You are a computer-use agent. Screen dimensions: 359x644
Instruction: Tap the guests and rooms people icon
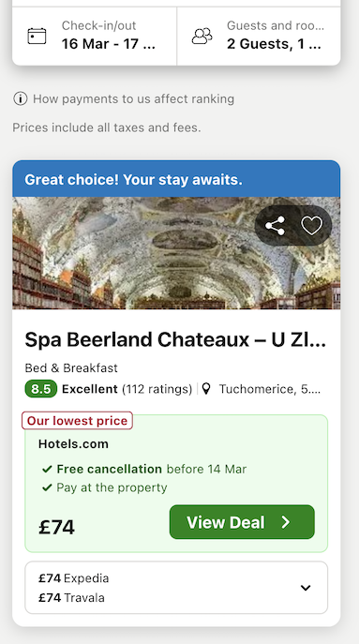click(x=202, y=36)
